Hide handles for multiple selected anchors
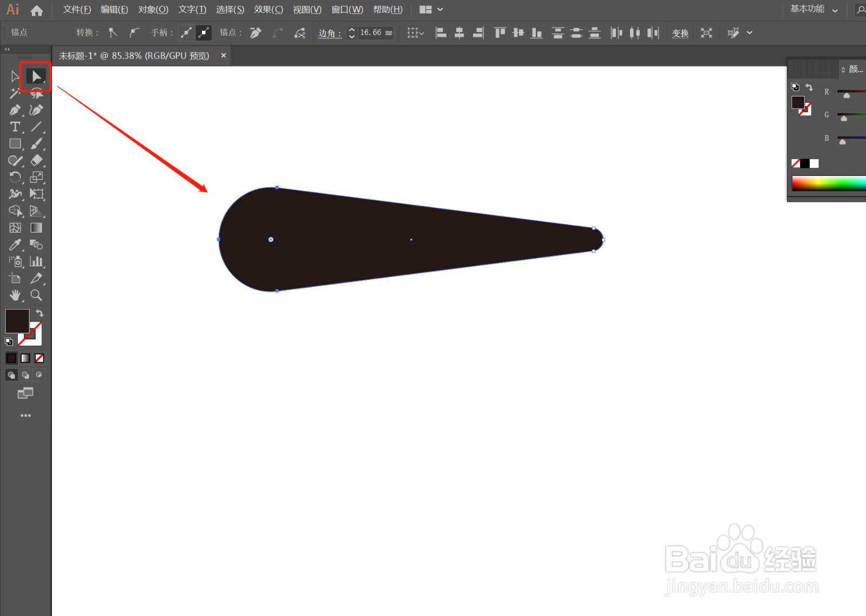The height and width of the screenshot is (616, 866). click(204, 32)
